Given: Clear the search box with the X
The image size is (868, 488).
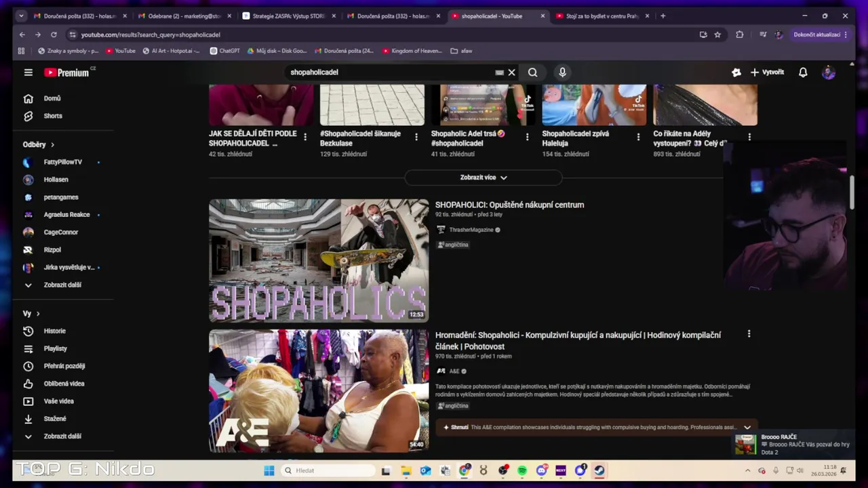Looking at the screenshot, I should click(512, 73).
